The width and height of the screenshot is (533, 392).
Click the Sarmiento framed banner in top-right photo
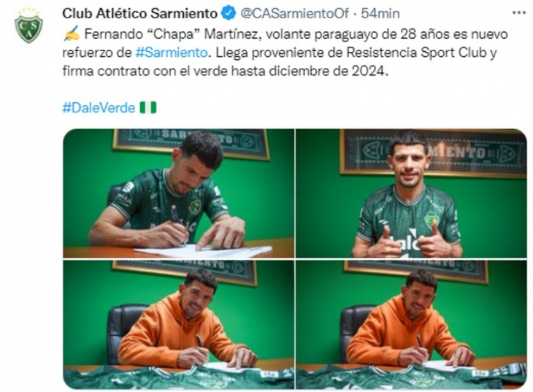(433, 154)
